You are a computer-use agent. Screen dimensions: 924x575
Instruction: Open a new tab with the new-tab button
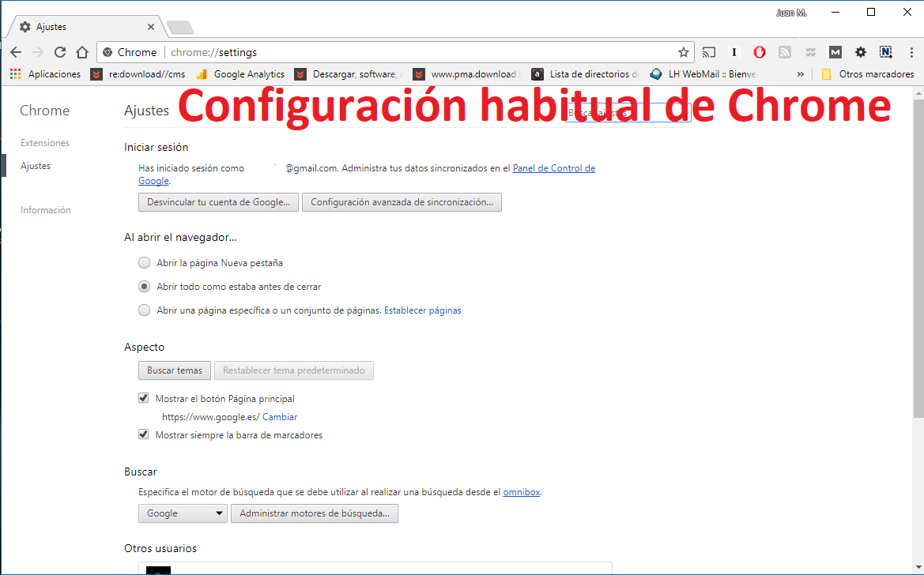[179, 27]
